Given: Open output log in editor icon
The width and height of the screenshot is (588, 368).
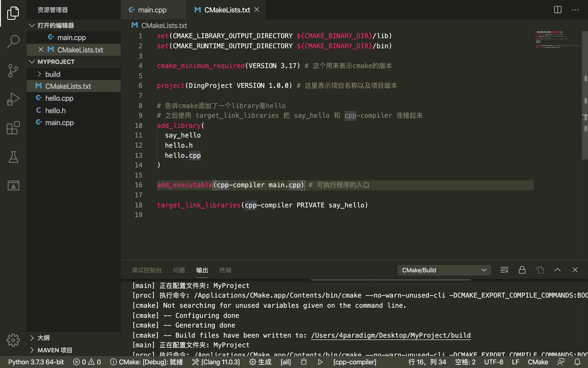Looking at the screenshot, I should tap(540, 270).
